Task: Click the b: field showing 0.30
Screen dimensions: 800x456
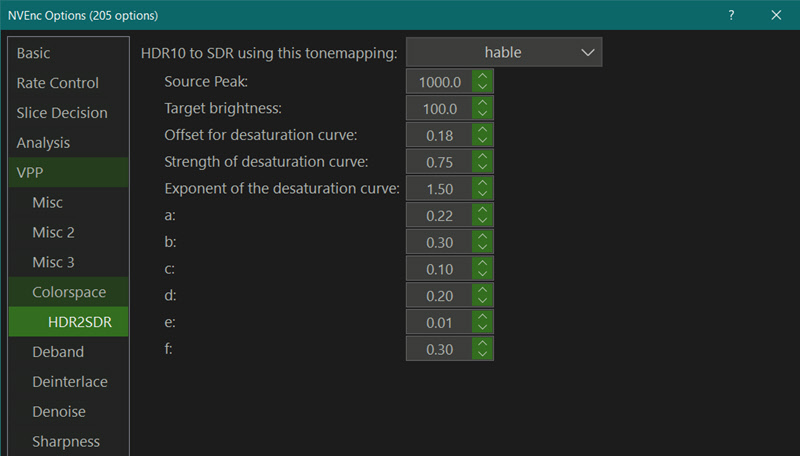Action: (439, 242)
